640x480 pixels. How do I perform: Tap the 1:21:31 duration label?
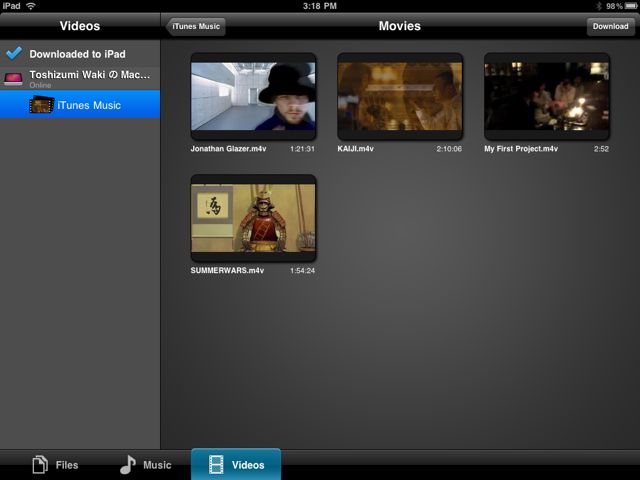302,149
